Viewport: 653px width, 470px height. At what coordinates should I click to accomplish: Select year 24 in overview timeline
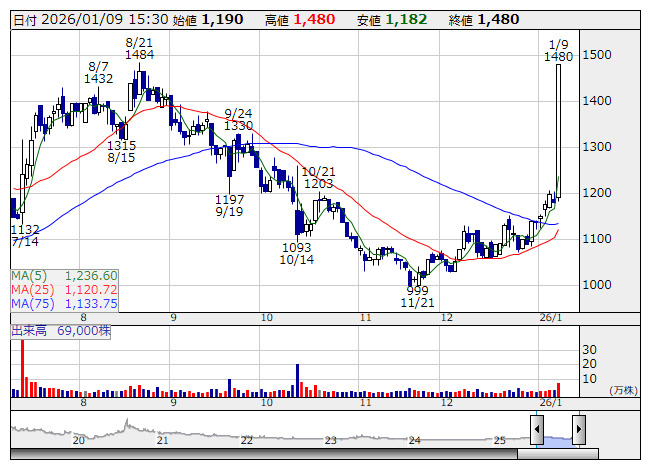pyautogui.click(x=414, y=440)
